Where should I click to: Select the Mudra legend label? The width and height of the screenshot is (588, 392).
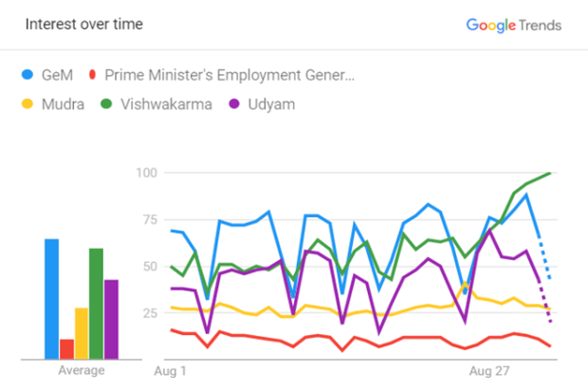63,104
